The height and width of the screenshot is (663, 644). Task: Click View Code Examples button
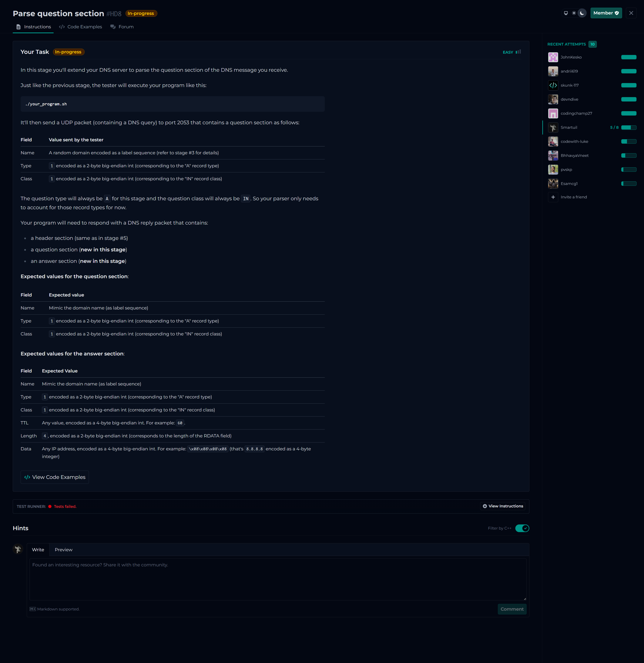(x=55, y=477)
